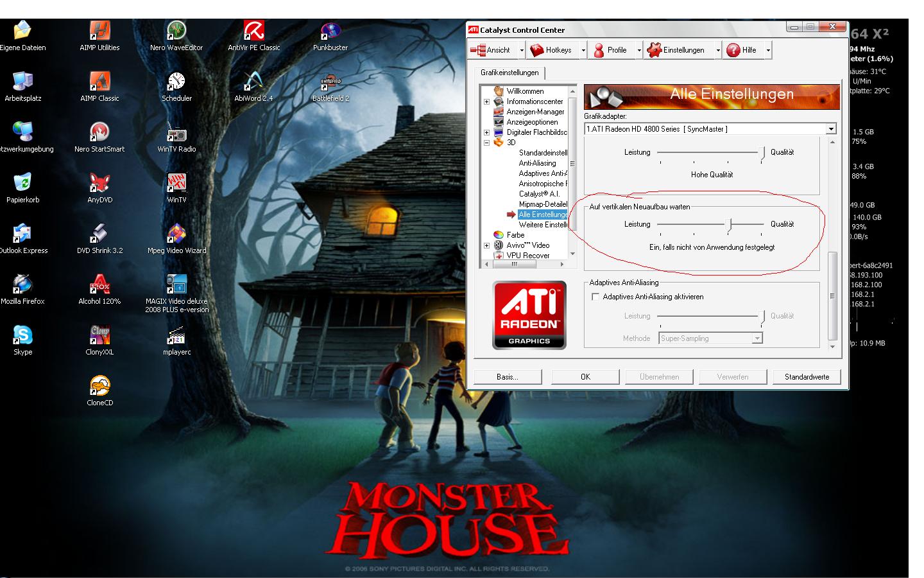This screenshot has height=578, width=924.
Task: Open Alcohol 120% shortcut
Action: (99, 284)
